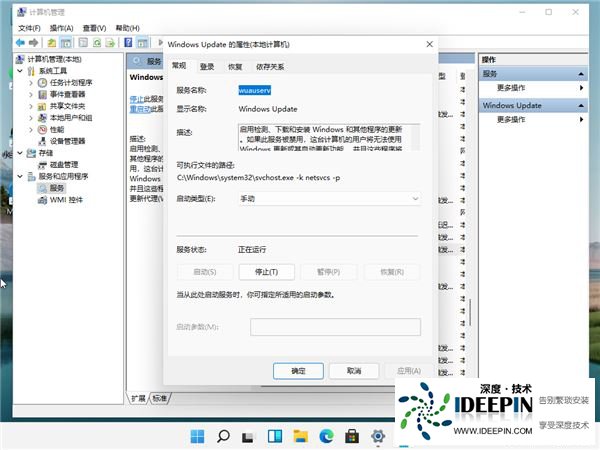Select the 共享文件夹 icon in tree
The height and width of the screenshot is (450, 600).
click(42, 106)
